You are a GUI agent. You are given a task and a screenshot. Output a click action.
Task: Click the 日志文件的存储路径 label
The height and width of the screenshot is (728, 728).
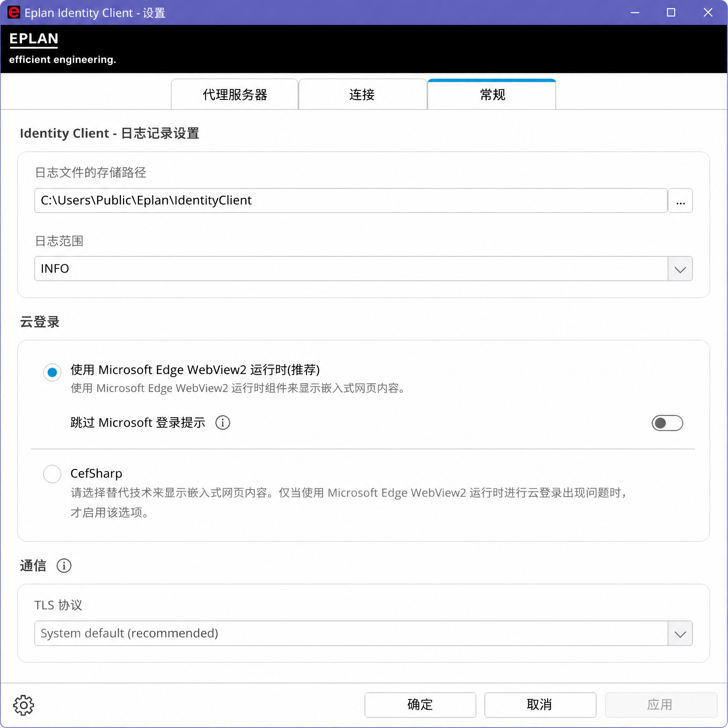[90, 172]
